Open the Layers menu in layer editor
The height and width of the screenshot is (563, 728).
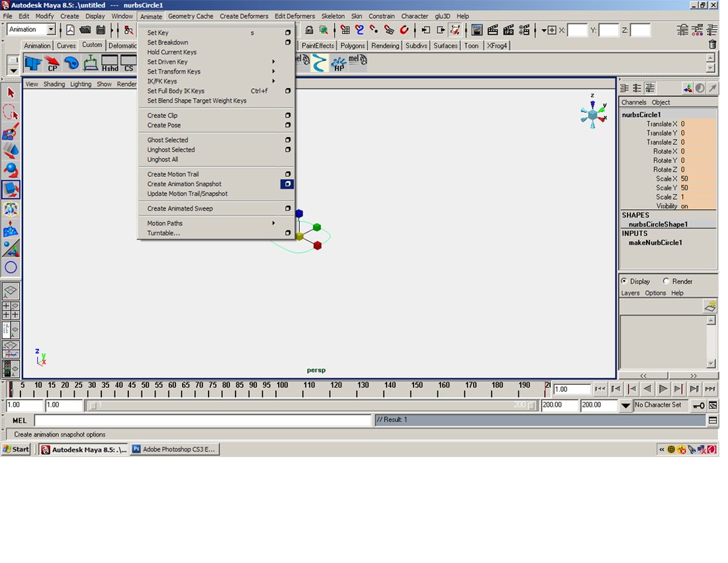(630, 293)
